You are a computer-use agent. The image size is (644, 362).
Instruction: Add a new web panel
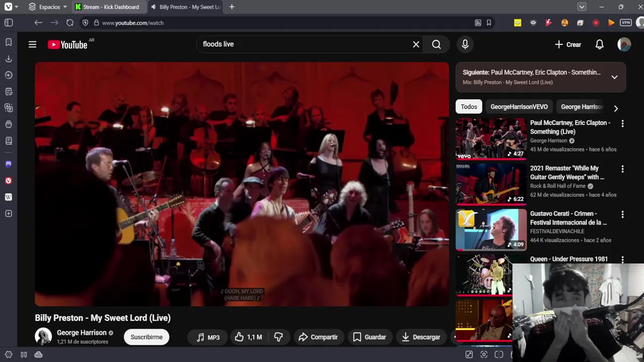pyautogui.click(x=9, y=214)
